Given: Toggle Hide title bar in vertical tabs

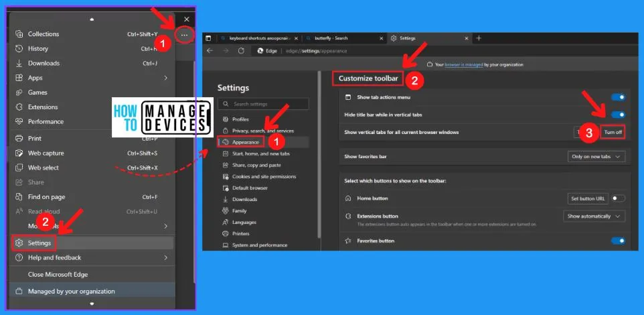Looking at the screenshot, I should tap(618, 115).
